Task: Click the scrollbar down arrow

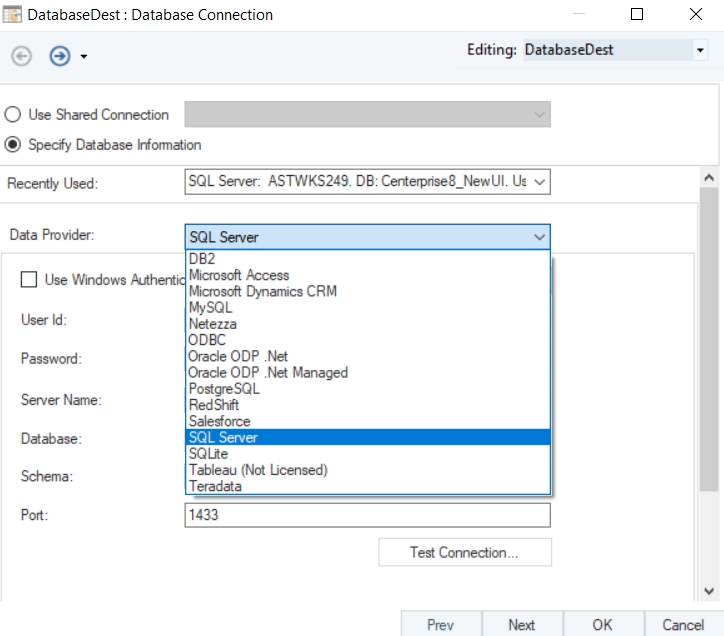Action: 710,591
